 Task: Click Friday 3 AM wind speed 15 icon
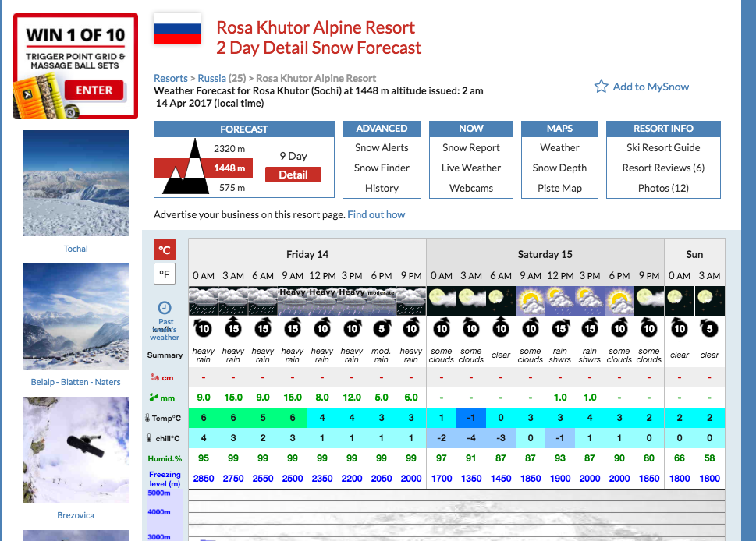232,328
